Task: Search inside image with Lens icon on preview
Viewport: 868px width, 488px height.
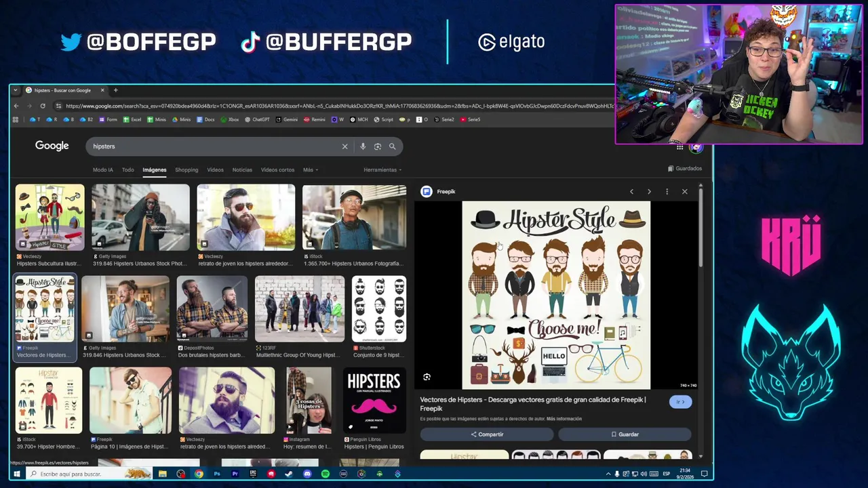Action: pyautogui.click(x=427, y=377)
